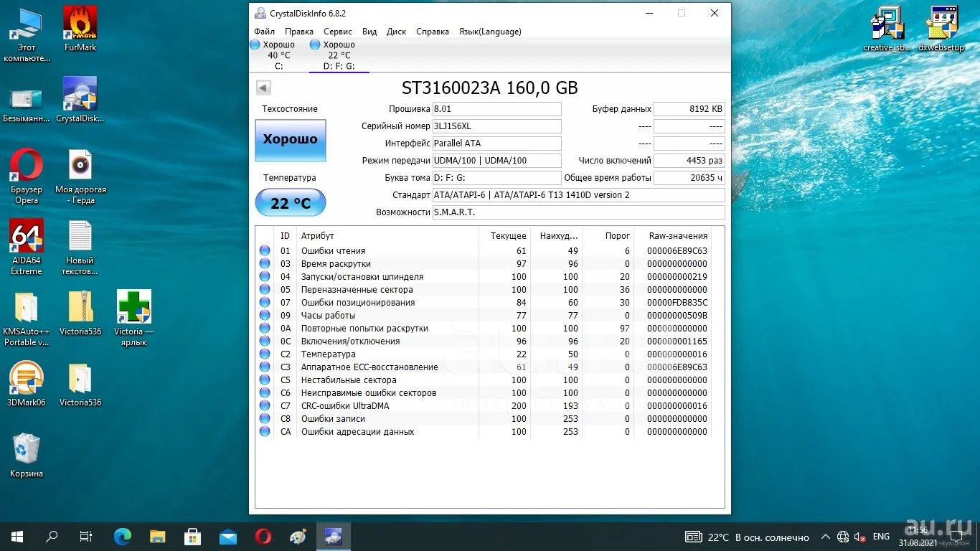
Task: Open the Mail app from the taskbar
Action: (228, 536)
